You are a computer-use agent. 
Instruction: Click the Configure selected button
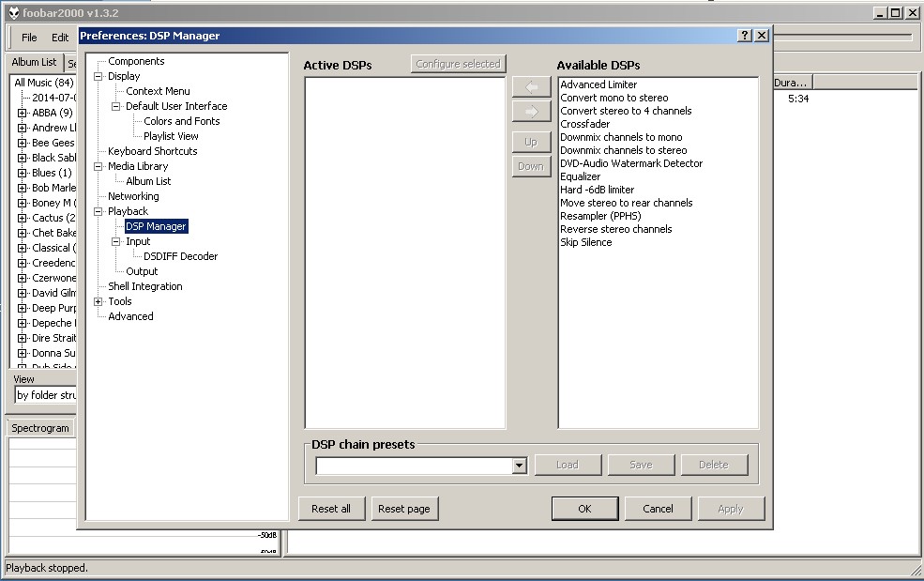(x=458, y=64)
